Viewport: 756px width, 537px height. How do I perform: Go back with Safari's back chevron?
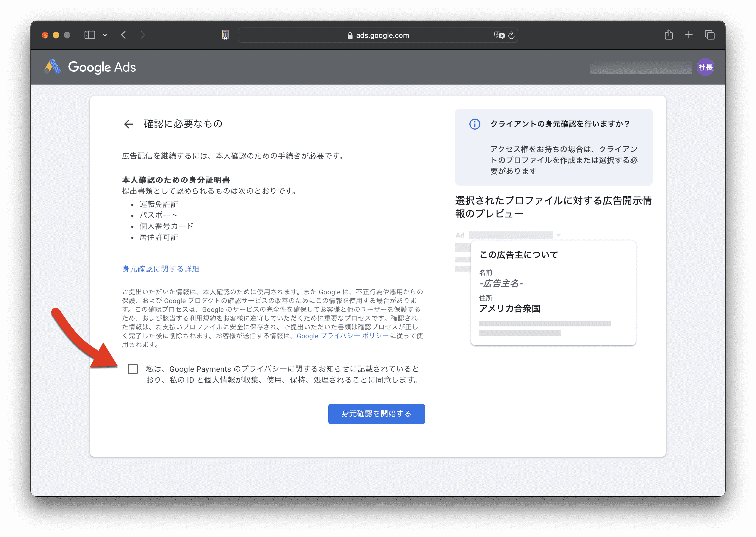tap(124, 35)
